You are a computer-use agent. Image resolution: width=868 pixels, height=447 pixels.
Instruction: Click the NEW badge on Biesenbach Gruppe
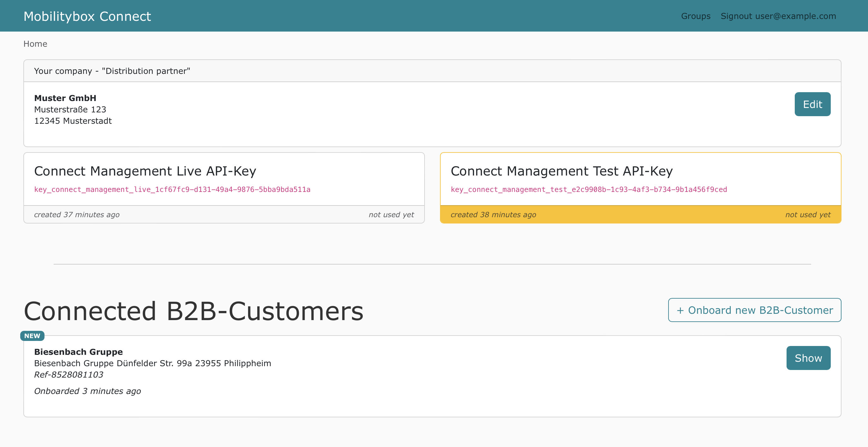32,336
